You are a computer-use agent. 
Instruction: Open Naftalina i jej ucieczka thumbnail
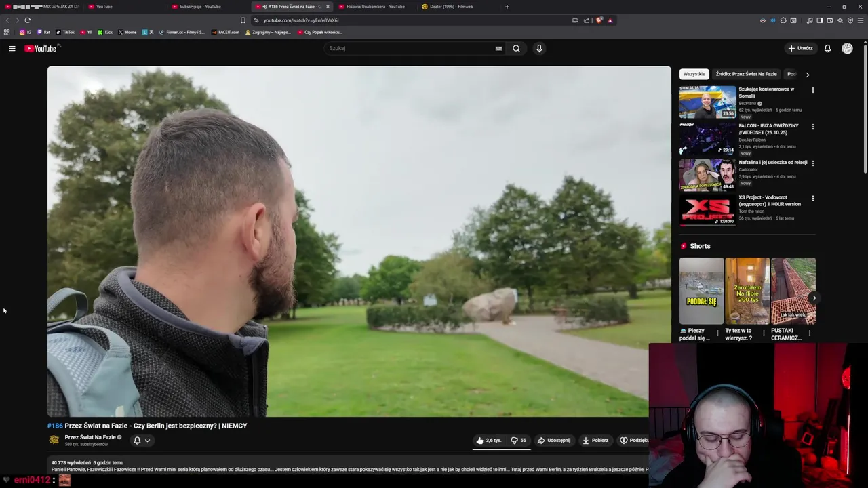point(707,175)
